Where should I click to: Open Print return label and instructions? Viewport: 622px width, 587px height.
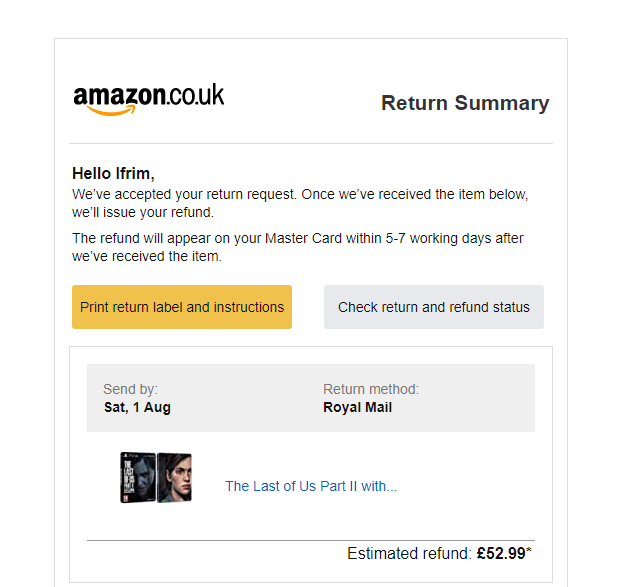[182, 307]
